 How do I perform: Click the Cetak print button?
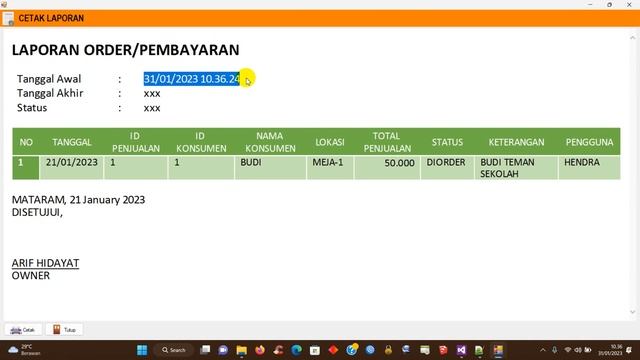pyautogui.click(x=23, y=329)
